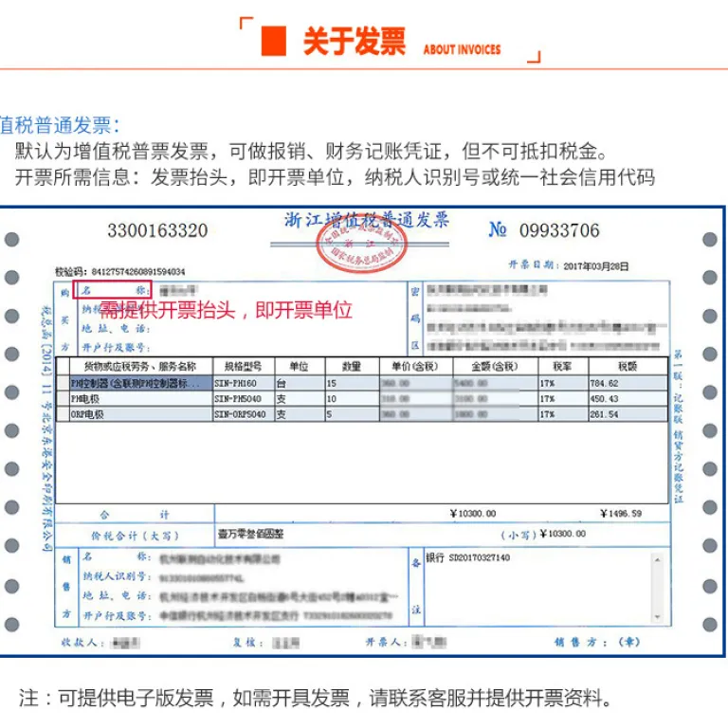Click the seller 开户行及账号 label

(x=117, y=615)
